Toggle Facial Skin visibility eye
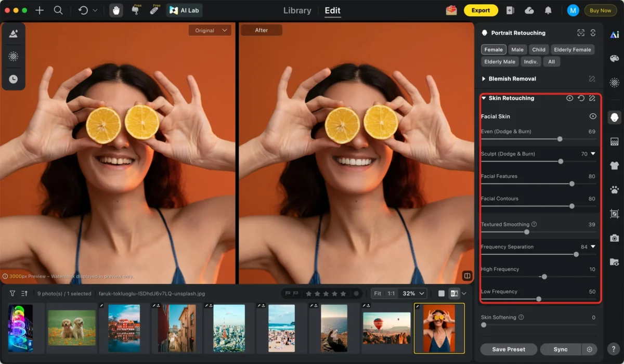The image size is (624, 364). (x=592, y=116)
